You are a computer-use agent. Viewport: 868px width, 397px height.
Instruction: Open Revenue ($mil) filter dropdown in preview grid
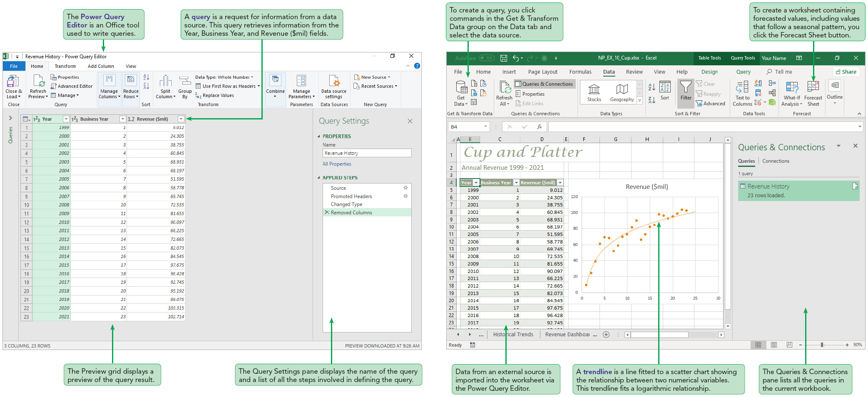pyautogui.click(x=181, y=119)
